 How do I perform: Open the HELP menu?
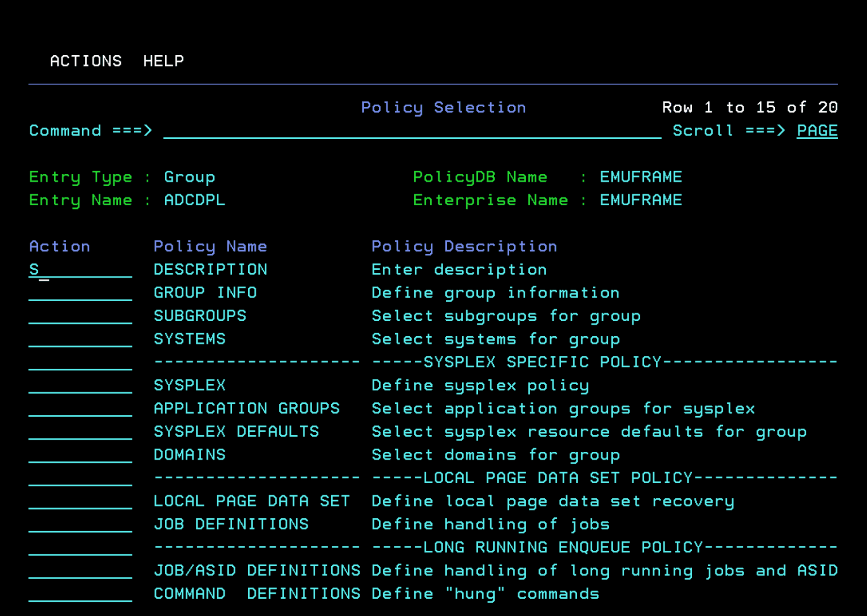pos(163,61)
